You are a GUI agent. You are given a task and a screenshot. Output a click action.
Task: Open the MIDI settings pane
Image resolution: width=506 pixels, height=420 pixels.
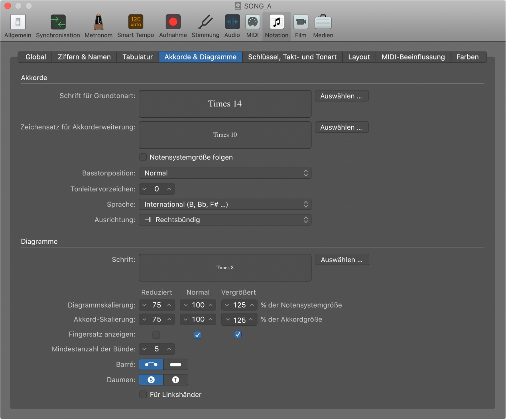tap(252, 22)
